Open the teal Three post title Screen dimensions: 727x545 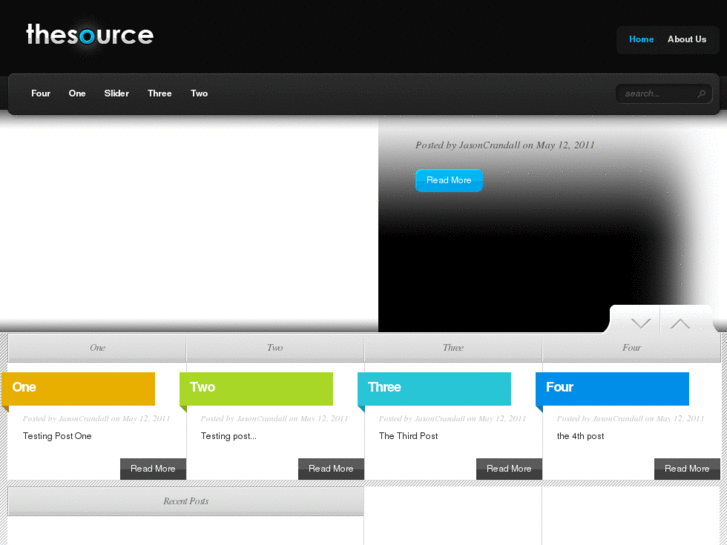pyautogui.click(x=384, y=387)
